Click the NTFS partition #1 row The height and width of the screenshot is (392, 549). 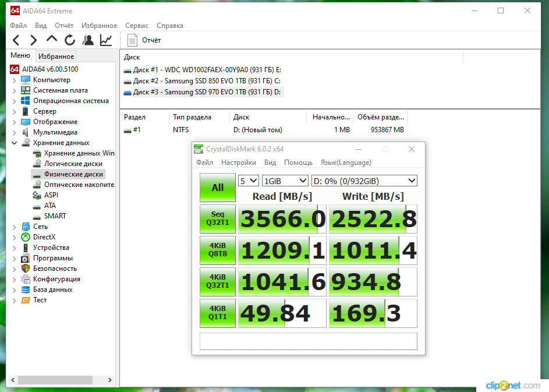coord(264,130)
